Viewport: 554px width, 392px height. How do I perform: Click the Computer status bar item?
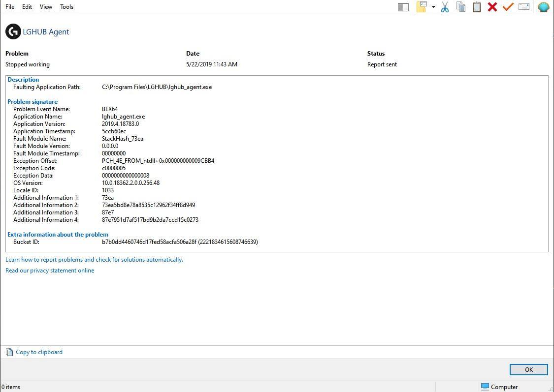tap(499, 387)
